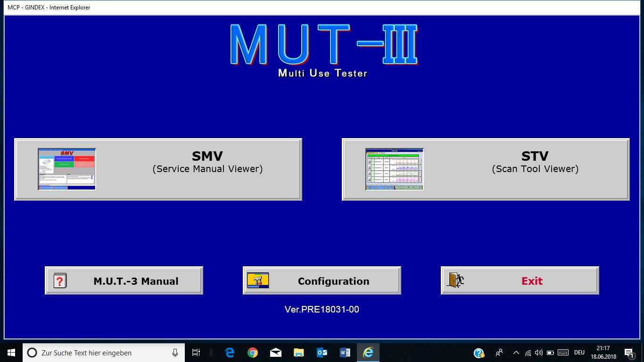Click the search microphone icon
Viewport: 644px width, 362px height.
[x=175, y=353]
